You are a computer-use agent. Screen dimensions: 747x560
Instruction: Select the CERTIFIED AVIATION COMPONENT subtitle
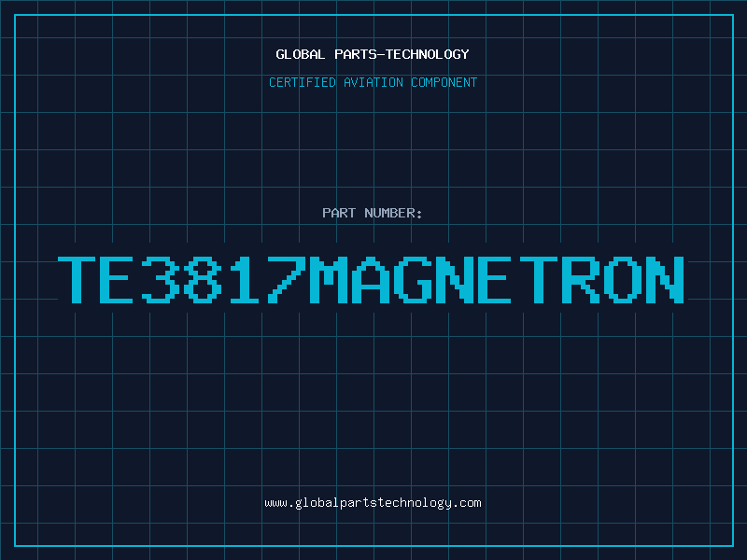point(373,82)
